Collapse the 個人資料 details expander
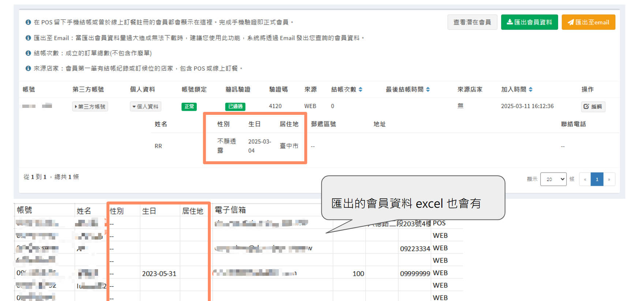This screenshot has height=301, width=644. click(145, 106)
